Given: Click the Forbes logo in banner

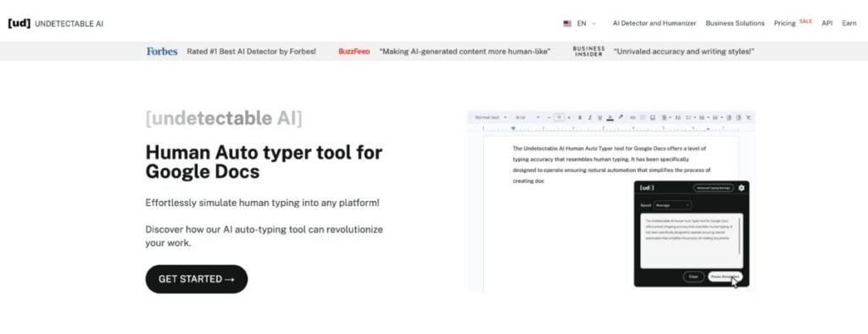Looking at the screenshot, I should click(162, 52).
